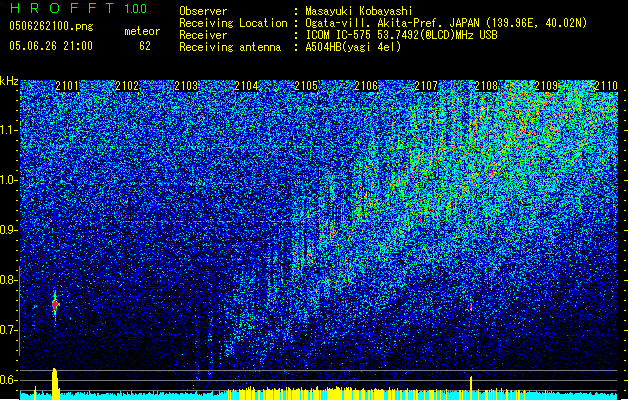The height and width of the screenshot is (400, 629).
Task: Click the 2102 time marker
Action: [127, 86]
